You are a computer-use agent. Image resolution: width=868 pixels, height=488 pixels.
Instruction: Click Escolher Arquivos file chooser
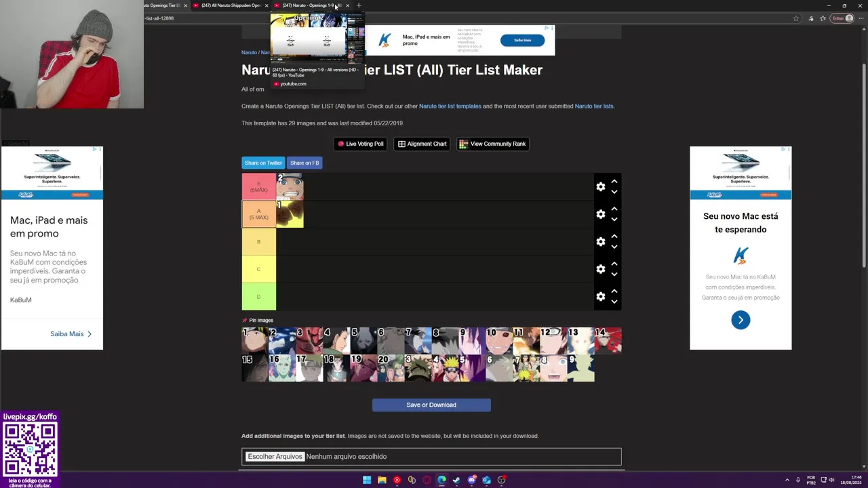(x=275, y=456)
